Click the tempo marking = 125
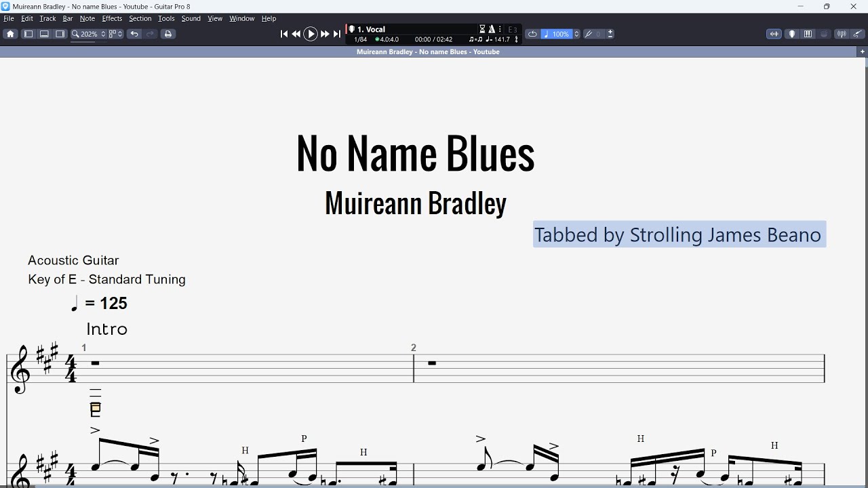Image resolution: width=868 pixels, height=488 pixels. click(x=100, y=304)
